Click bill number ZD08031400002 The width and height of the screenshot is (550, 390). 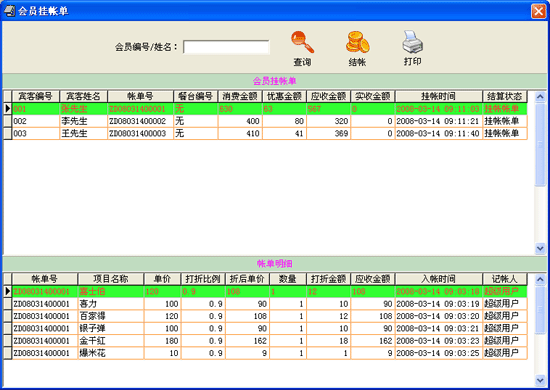click(x=137, y=121)
